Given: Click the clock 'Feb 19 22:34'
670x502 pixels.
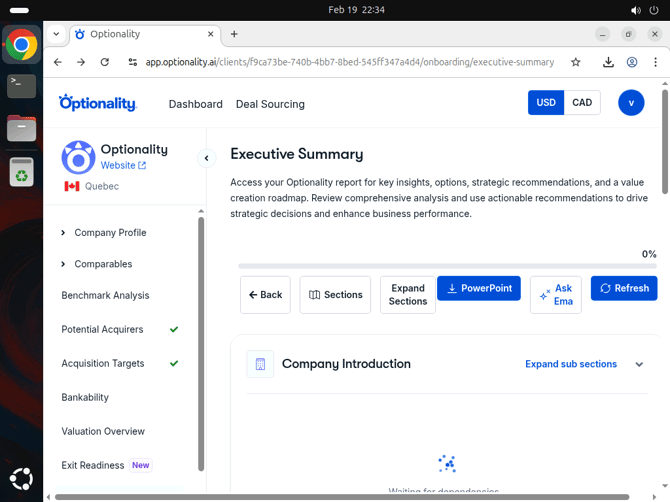Looking at the screenshot, I should pyautogui.click(x=356, y=10).
